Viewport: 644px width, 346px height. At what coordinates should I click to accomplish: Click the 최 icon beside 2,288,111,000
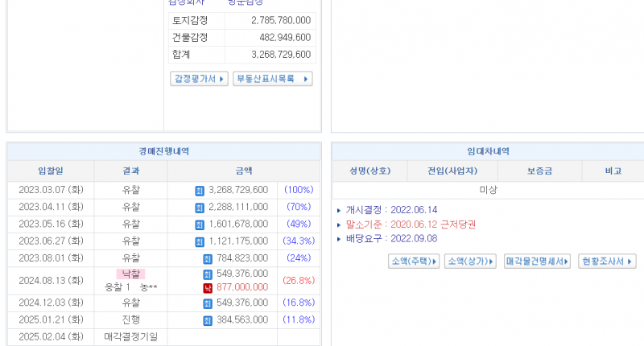(200, 208)
